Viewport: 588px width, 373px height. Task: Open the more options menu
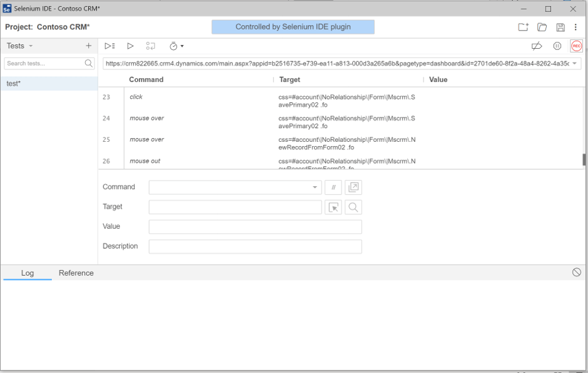pos(575,27)
